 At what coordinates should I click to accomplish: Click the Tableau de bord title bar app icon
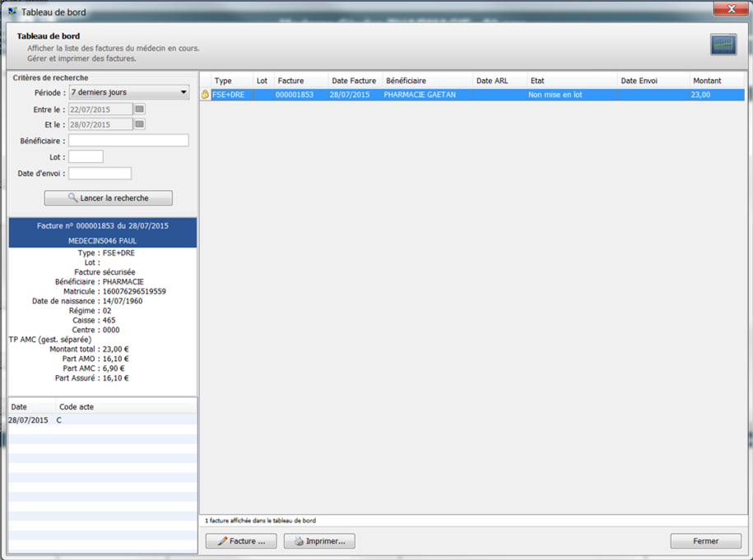coord(12,12)
